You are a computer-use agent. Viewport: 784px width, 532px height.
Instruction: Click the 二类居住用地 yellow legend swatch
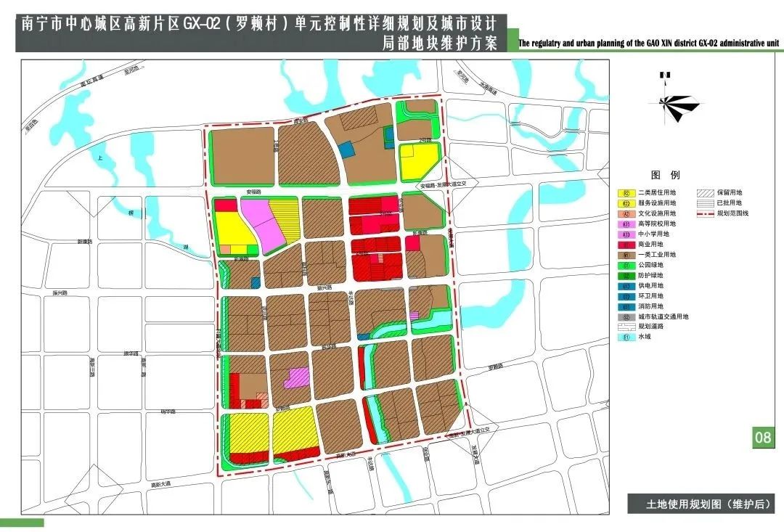coord(625,193)
